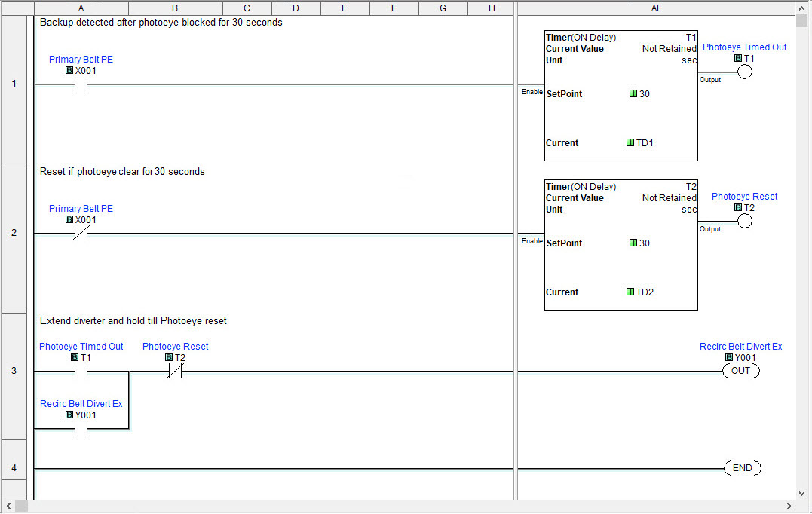Click column D header
Screen dimensions: 812x514
click(x=296, y=8)
